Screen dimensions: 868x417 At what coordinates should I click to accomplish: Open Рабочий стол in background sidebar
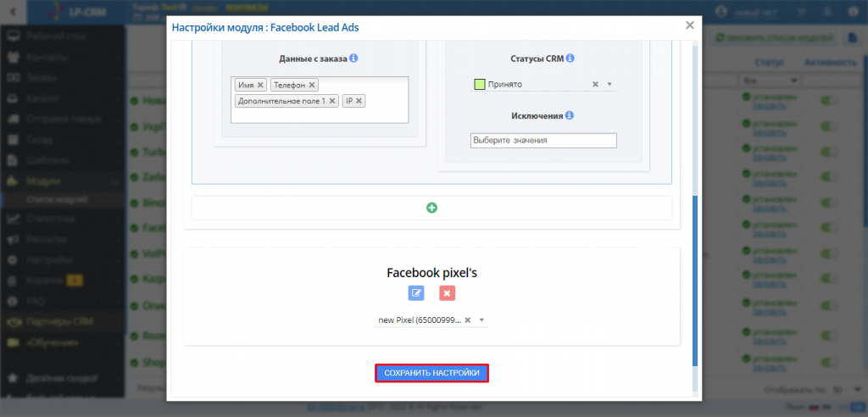55,36
